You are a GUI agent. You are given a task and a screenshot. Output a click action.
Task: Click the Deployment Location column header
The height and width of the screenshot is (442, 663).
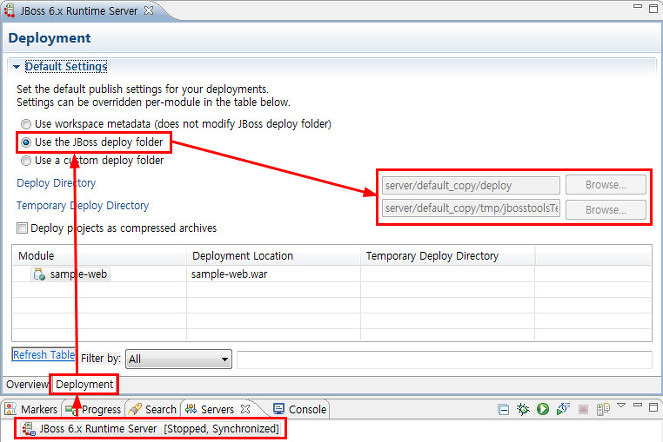(274, 256)
